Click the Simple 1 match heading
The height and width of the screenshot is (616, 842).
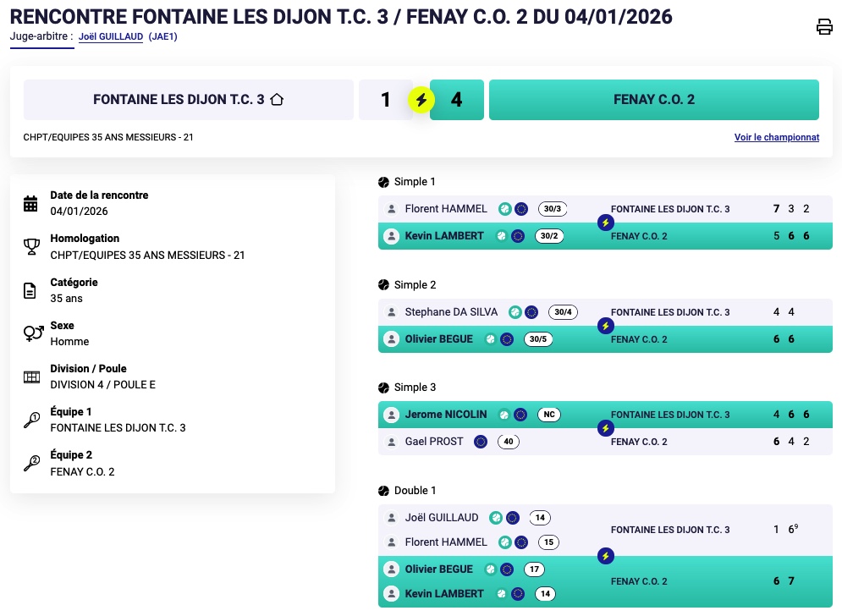pyautogui.click(x=415, y=182)
